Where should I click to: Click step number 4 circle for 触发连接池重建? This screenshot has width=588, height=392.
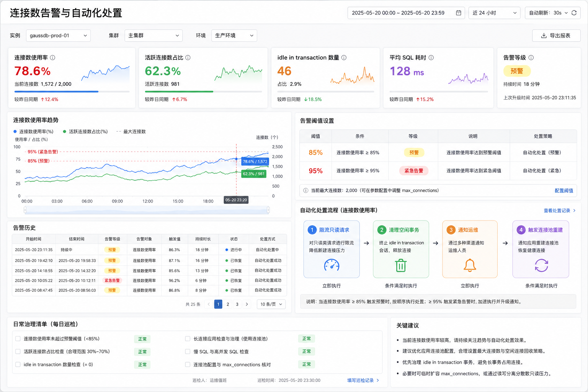(x=521, y=230)
